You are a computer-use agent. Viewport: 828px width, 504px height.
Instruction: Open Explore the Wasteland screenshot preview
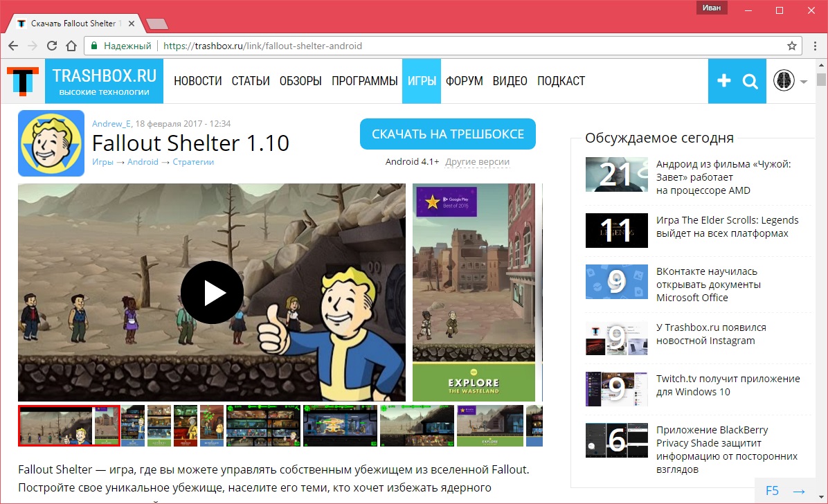coord(474,292)
